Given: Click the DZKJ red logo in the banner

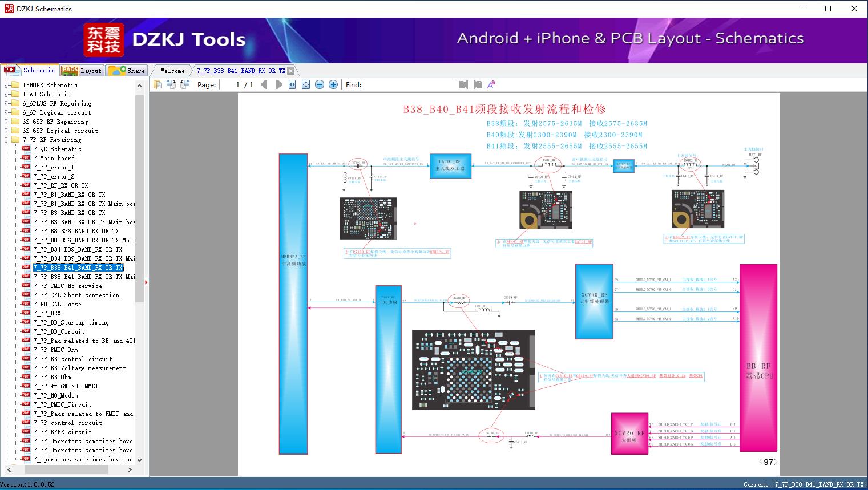Looking at the screenshot, I should point(103,39).
